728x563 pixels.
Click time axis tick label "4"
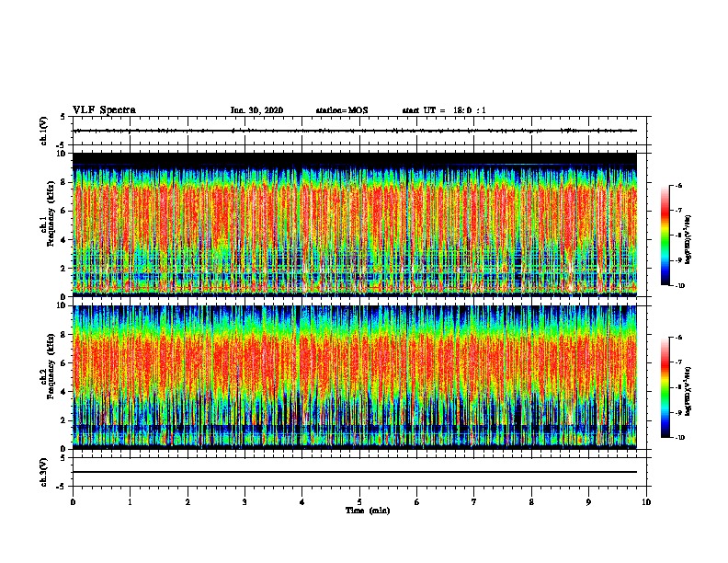pos(302,502)
